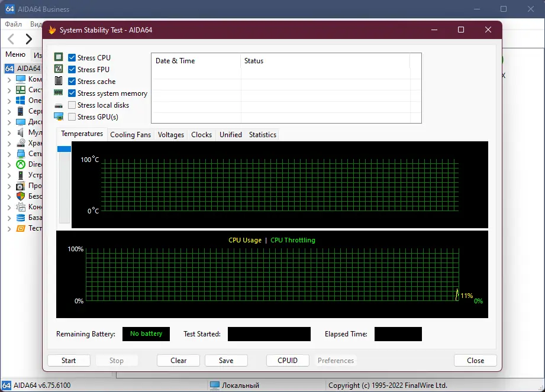Viewport: 545px width, 392px height.
Task: Click the Stress CPU chip icon
Action: coord(59,57)
